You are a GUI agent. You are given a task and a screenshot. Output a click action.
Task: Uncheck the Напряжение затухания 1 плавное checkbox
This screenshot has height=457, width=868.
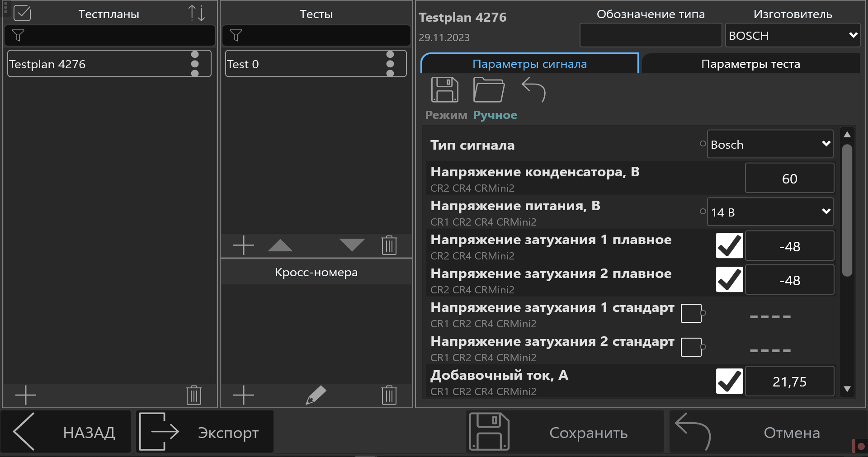[730, 246]
